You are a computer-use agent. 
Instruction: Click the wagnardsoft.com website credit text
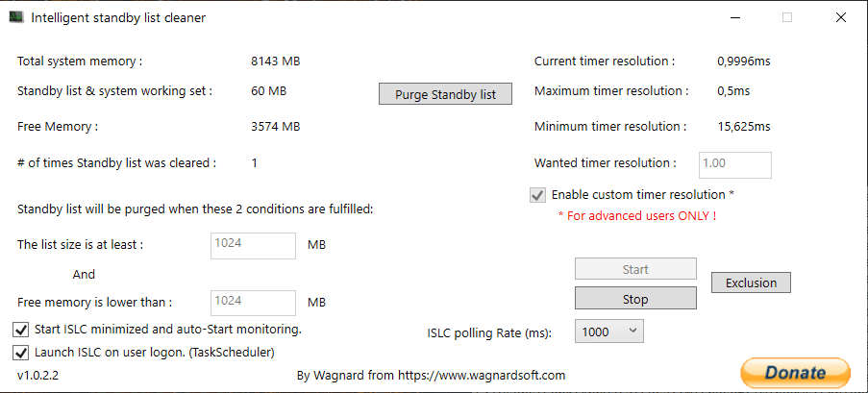[x=431, y=376]
